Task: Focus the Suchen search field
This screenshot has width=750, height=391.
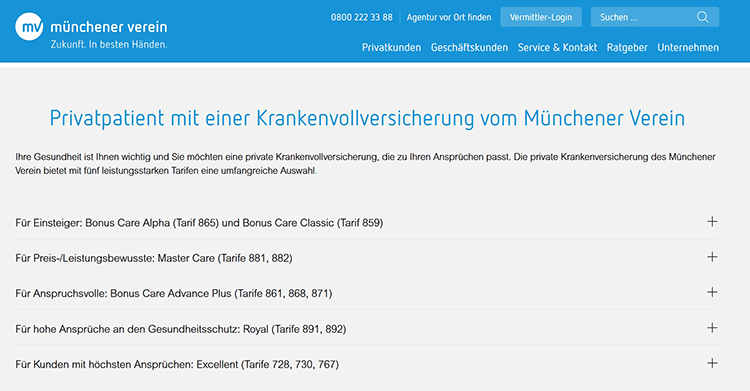Action: (x=655, y=17)
